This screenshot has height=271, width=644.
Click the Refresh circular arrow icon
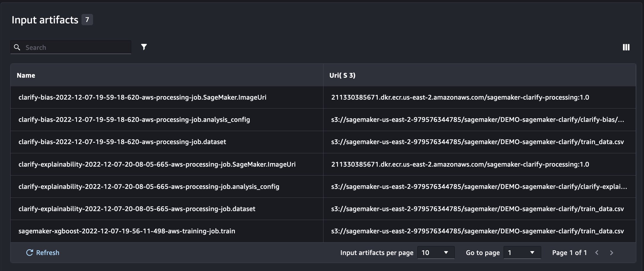tap(30, 253)
